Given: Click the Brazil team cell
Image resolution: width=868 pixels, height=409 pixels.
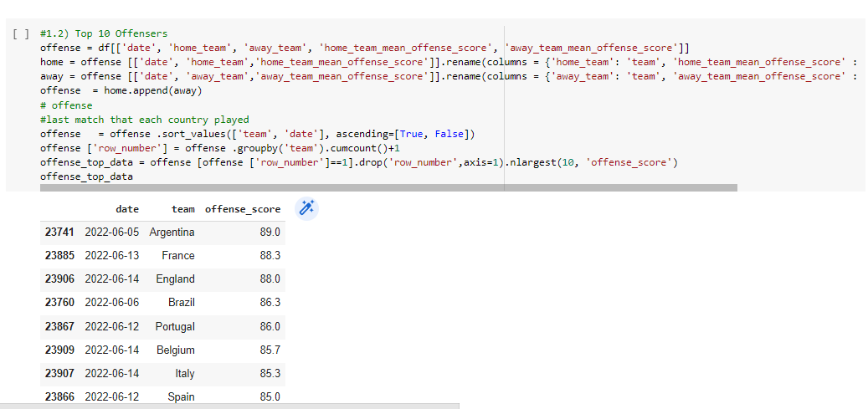Looking at the screenshot, I should coord(181,302).
